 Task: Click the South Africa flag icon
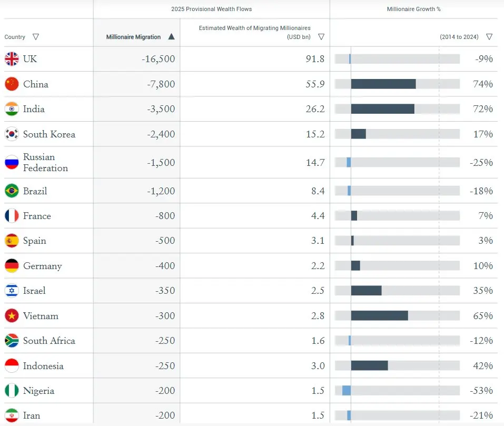click(x=12, y=341)
